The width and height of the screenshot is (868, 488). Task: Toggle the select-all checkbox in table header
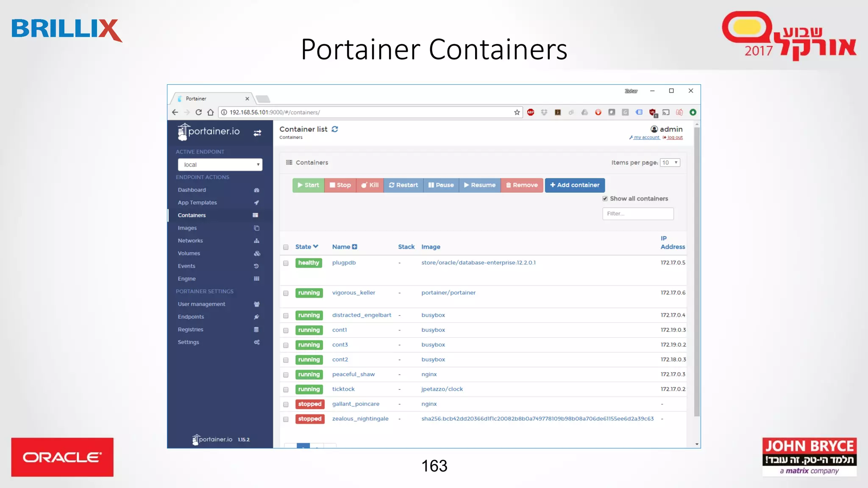point(286,247)
